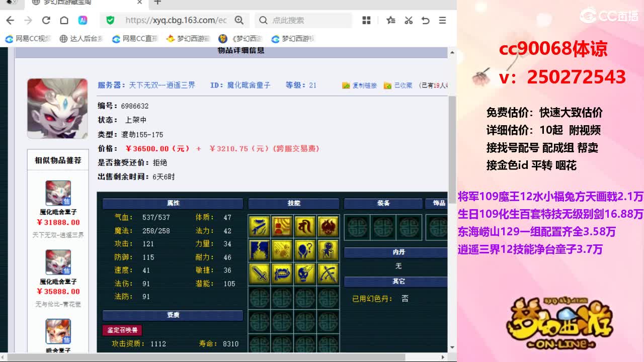This screenshot has width=644, height=362.
Task: Click the green security shield icon
Action: [x=110, y=20]
